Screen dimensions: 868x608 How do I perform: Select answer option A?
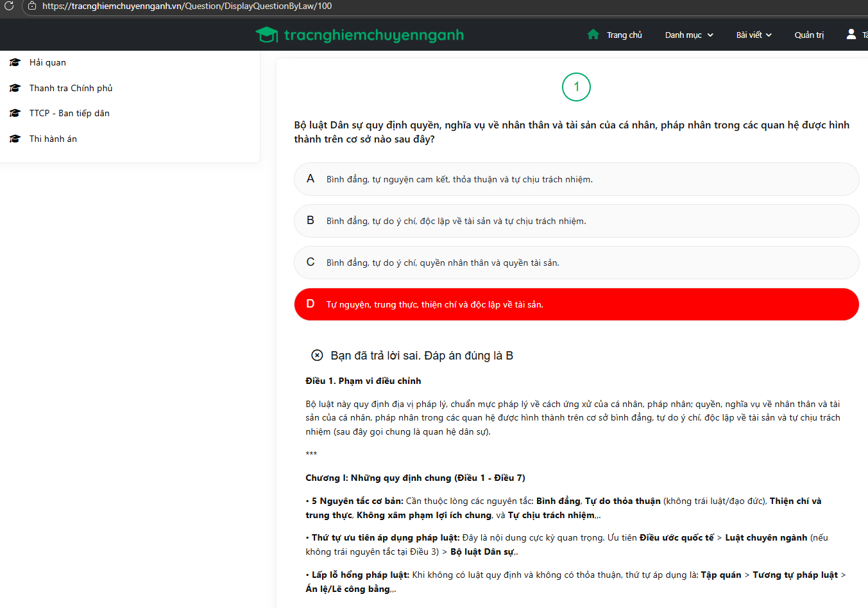point(576,179)
